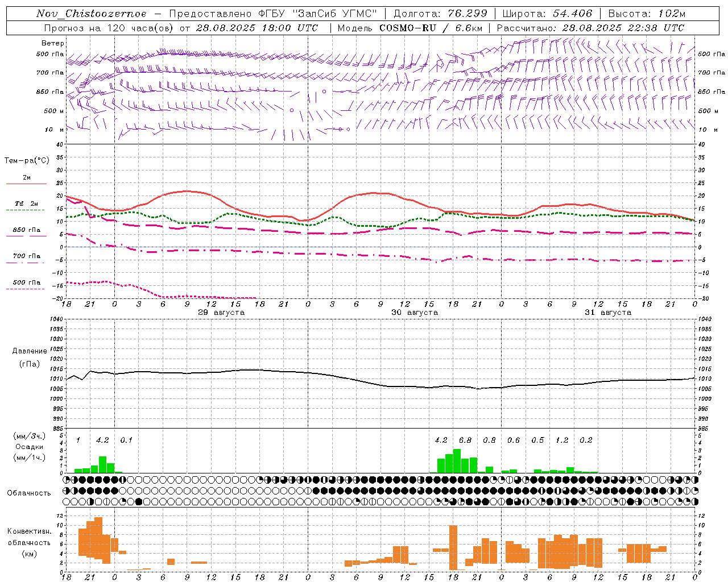The width and height of the screenshot is (728, 582).
Task: Click the 6.8 three-hour precipitation value
Action: (465, 440)
